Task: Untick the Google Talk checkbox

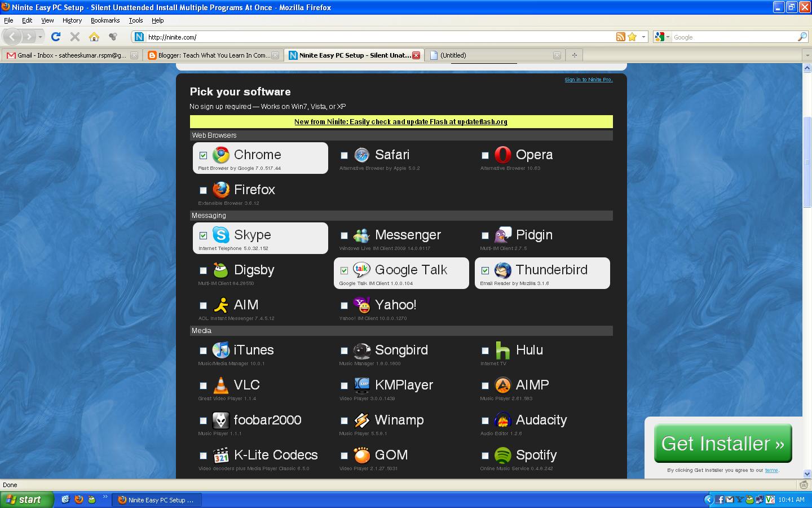Action: click(x=344, y=270)
